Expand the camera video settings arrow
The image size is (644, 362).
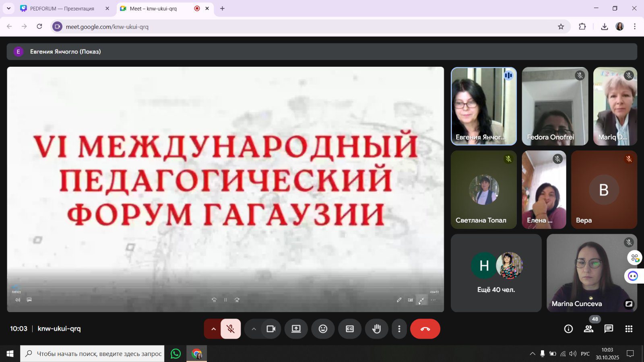coord(254,329)
